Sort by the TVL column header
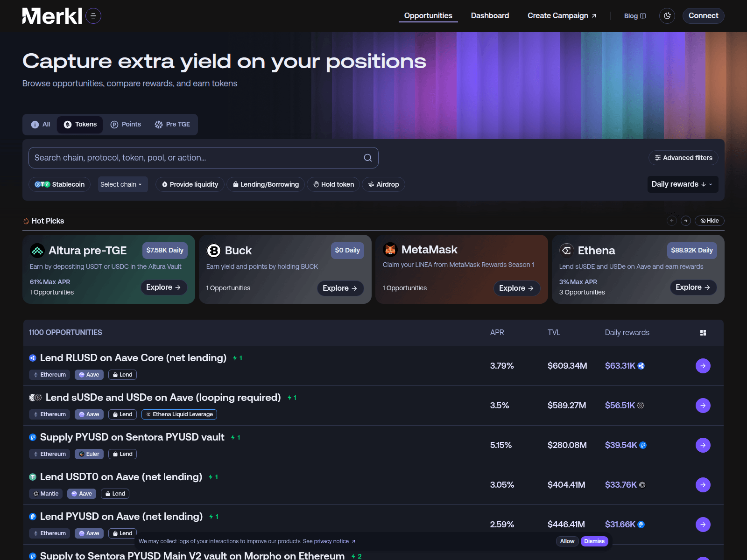 (554, 333)
